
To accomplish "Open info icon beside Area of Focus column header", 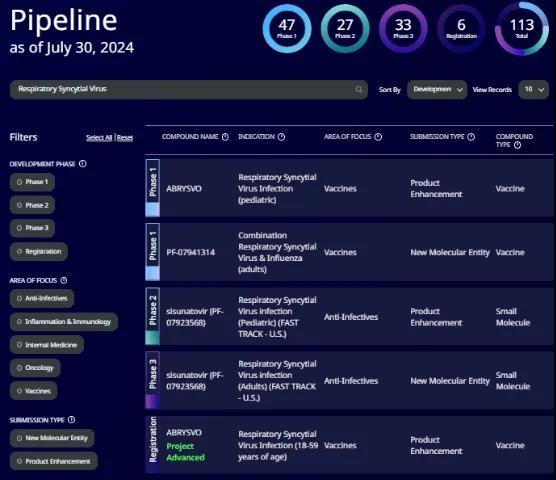I will 378,137.
